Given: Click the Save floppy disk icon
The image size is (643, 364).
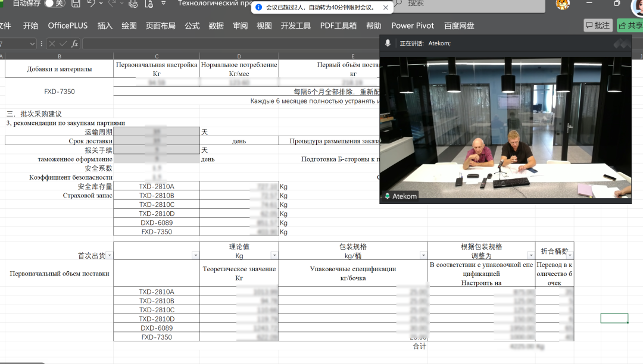Looking at the screenshot, I should [x=76, y=4].
